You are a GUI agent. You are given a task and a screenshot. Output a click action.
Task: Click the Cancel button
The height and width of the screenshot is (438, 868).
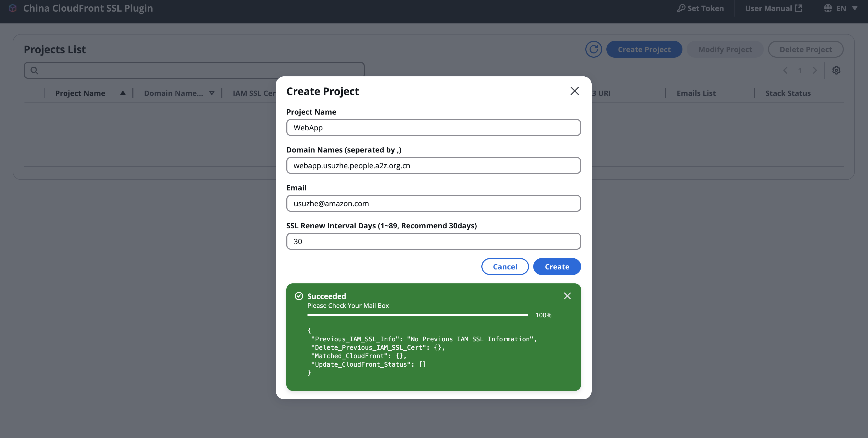(505, 267)
